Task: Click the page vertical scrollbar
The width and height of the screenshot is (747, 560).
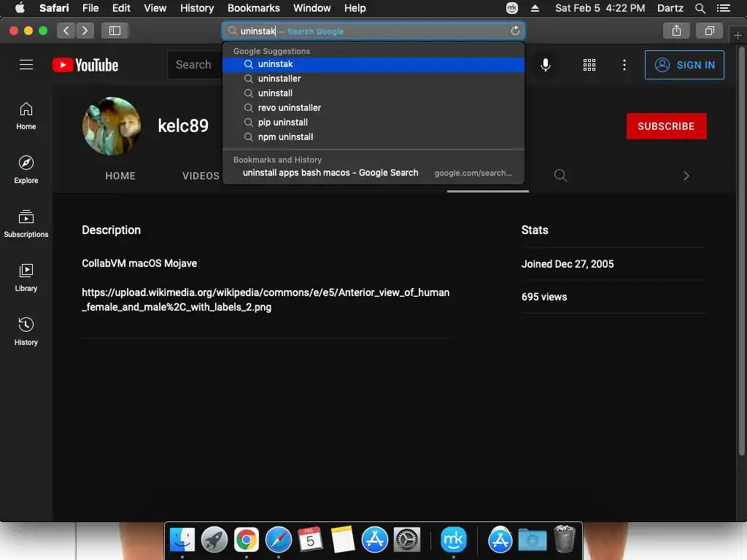Action: [741, 252]
